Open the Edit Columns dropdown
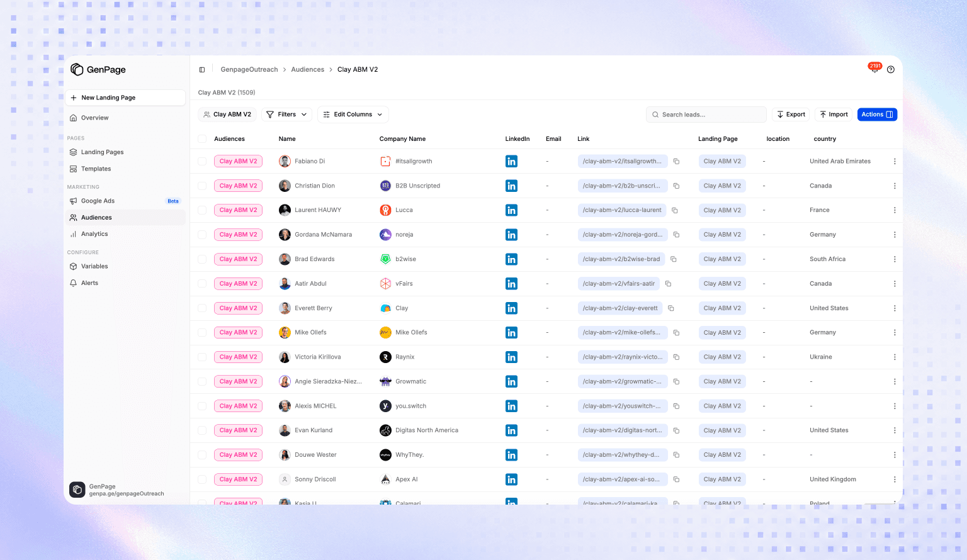This screenshot has width=967, height=560. pyautogui.click(x=353, y=115)
